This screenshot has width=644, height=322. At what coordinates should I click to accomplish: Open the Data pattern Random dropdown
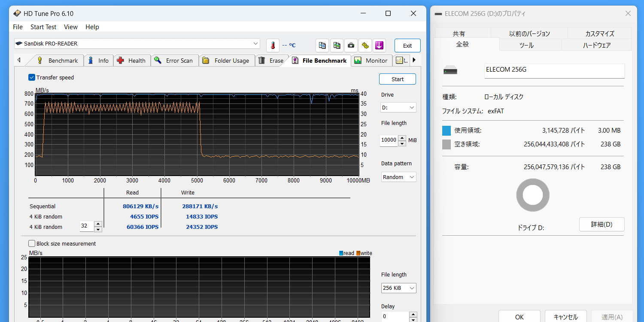(x=398, y=177)
